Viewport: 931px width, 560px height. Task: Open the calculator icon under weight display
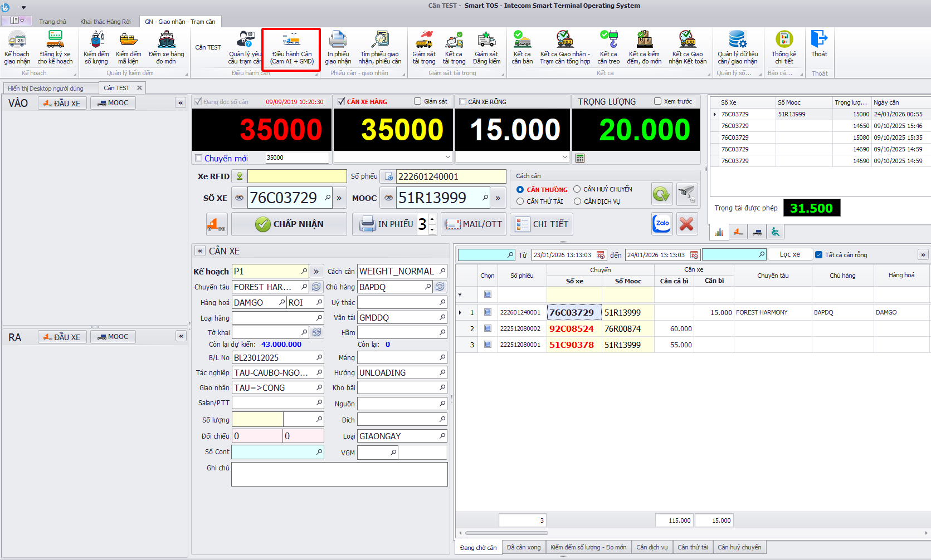[580, 158]
